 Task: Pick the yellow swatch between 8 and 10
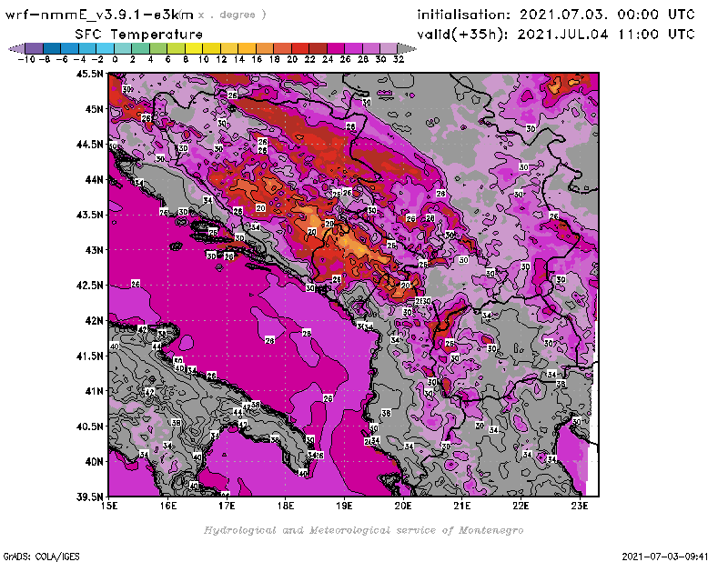tap(194, 48)
